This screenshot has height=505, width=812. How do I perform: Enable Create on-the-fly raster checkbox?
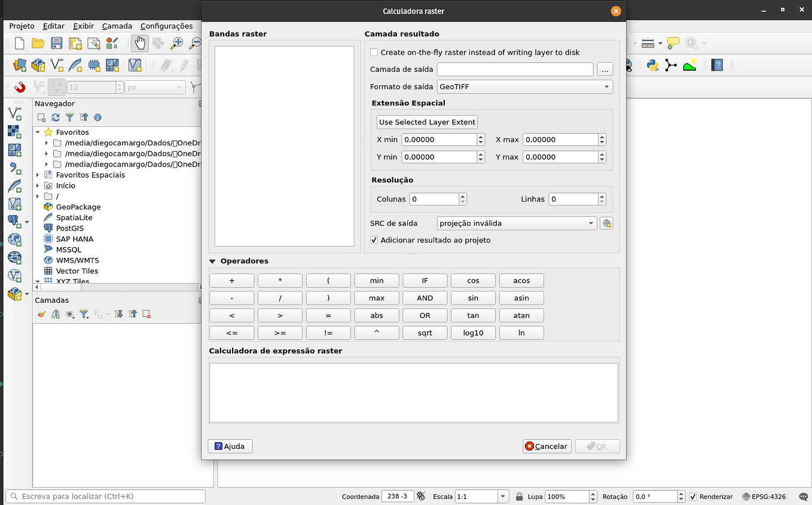coord(374,53)
